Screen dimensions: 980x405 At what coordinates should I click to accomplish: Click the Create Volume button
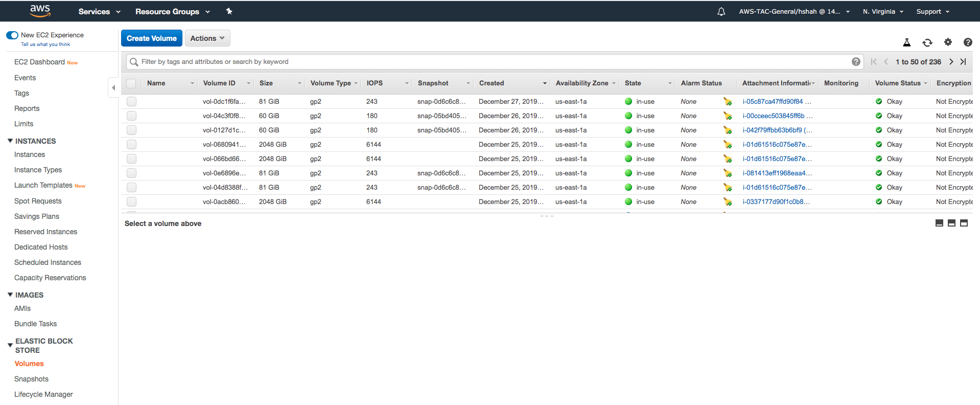(151, 38)
